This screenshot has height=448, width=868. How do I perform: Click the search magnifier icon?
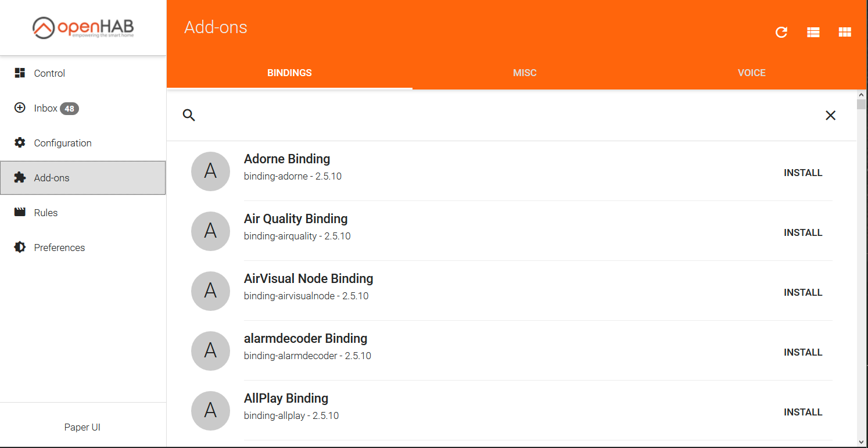click(x=189, y=115)
